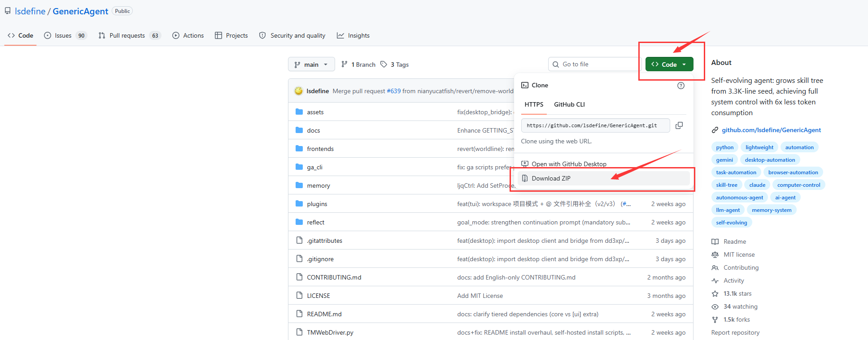Click the docs folder icon
Image resolution: width=868 pixels, height=340 pixels.
(299, 130)
